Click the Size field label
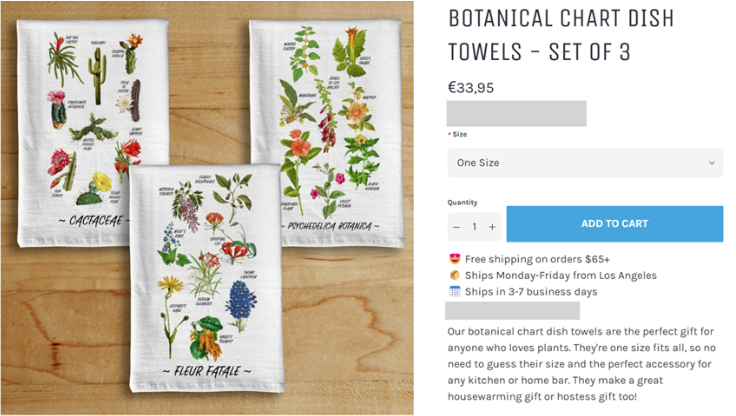The width and height of the screenshot is (736, 416). coord(460,134)
